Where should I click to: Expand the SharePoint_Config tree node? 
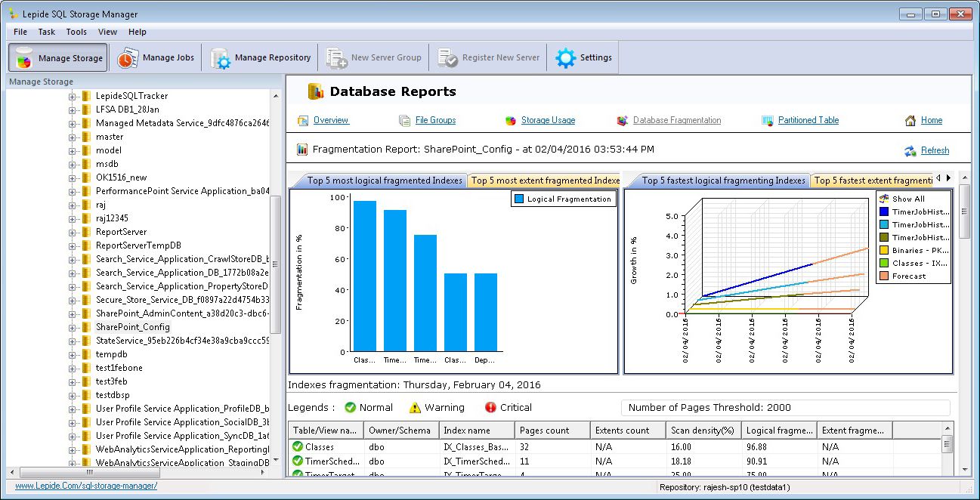(73, 327)
